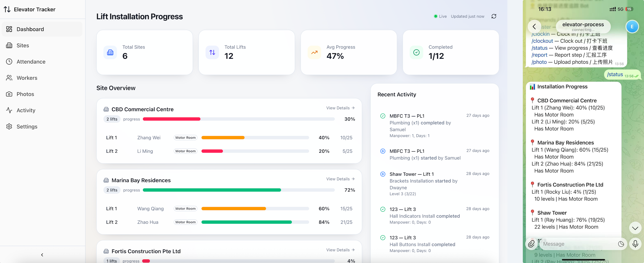Screen dimensions: 644x263
Task: Open Attendance using the clock icon
Action: coord(9,62)
